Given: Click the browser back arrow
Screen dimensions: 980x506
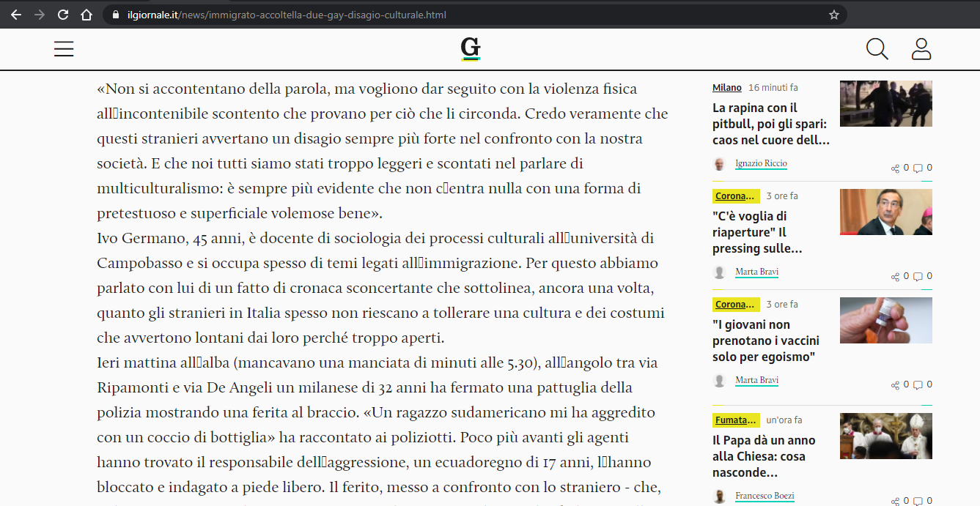Looking at the screenshot, I should click(x=16, y=15).
